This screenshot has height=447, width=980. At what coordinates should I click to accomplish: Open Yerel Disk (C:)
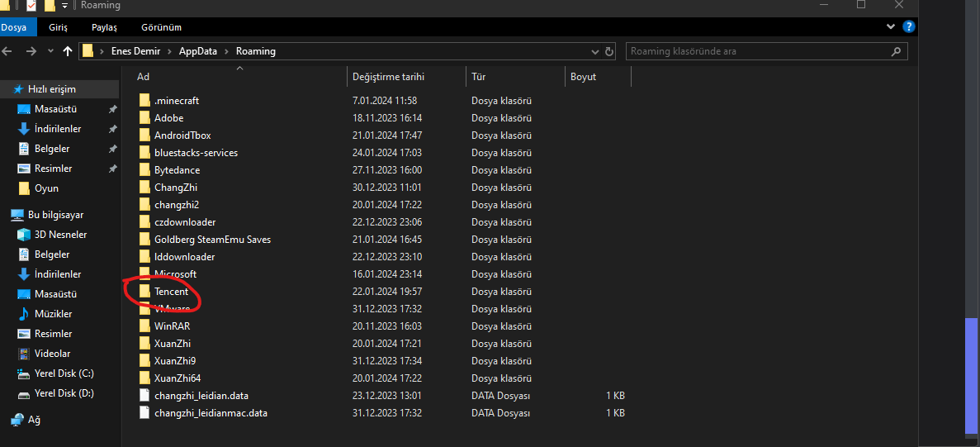coord(64,373)
